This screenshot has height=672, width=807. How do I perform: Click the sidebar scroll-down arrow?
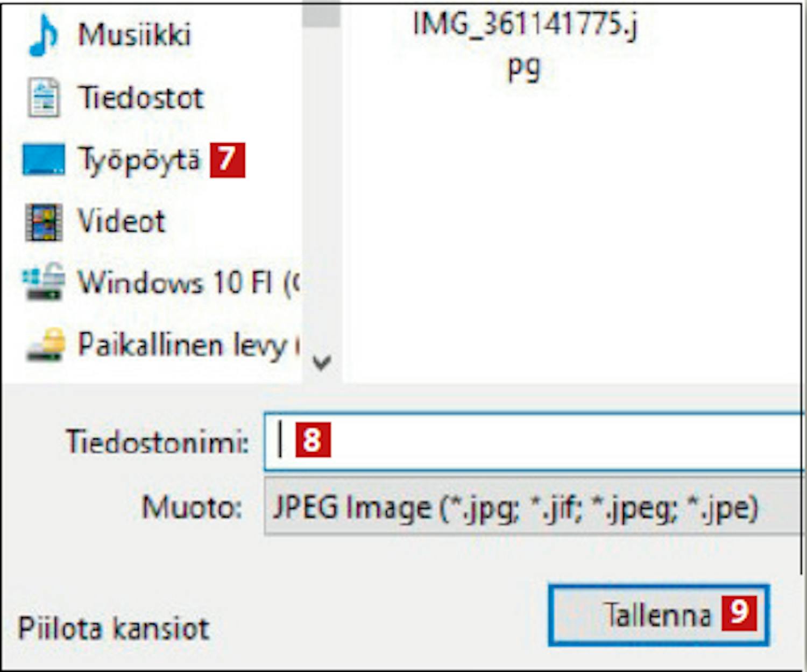[322, 363]
